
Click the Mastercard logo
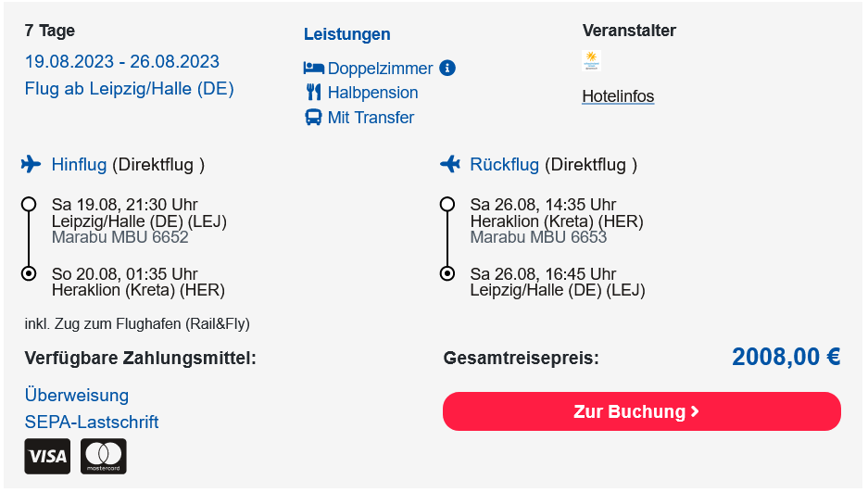104,456
